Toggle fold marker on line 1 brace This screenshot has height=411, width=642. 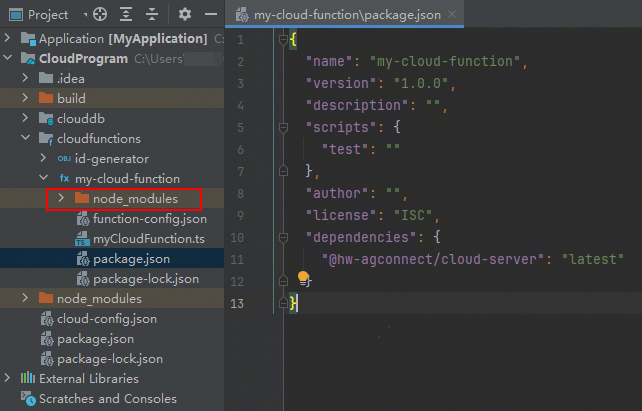pyautogui.click(x=286, y=41)
